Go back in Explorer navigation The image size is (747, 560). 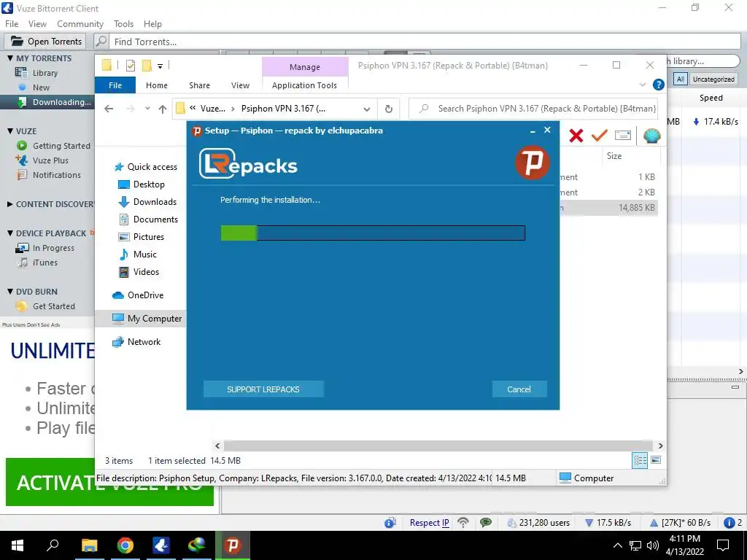pos(109,109)
